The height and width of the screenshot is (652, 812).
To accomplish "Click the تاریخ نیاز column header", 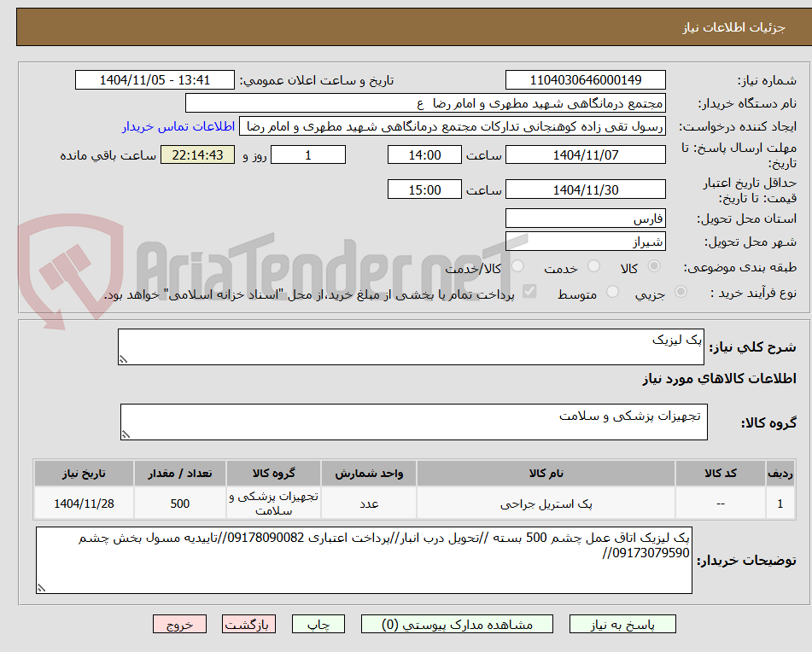I will tap(84, 474).
